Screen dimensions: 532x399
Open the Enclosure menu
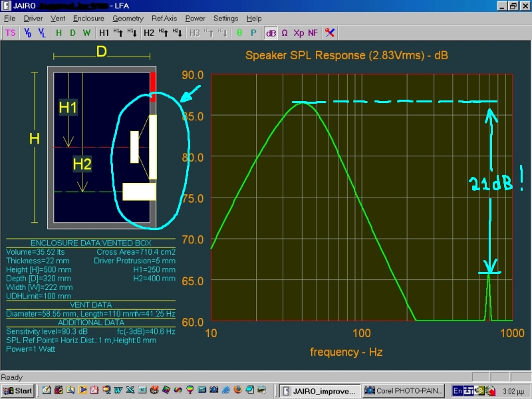(x=88, y=19)
